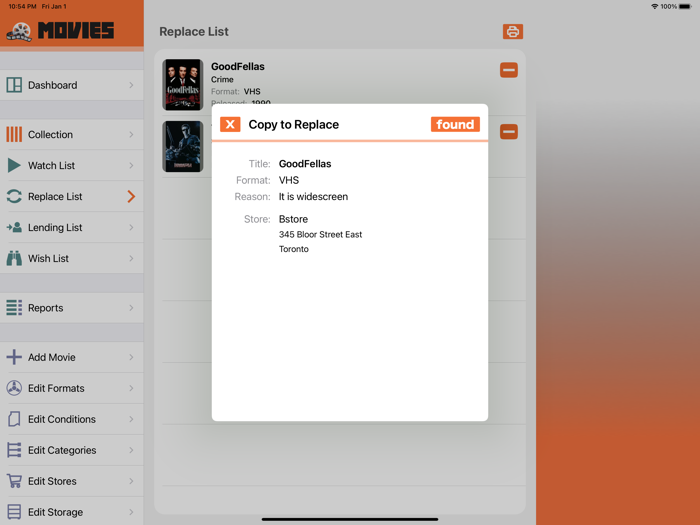Screen dimensions: 700x525
Task: Open Lending List
Action: tap(71, 227)
